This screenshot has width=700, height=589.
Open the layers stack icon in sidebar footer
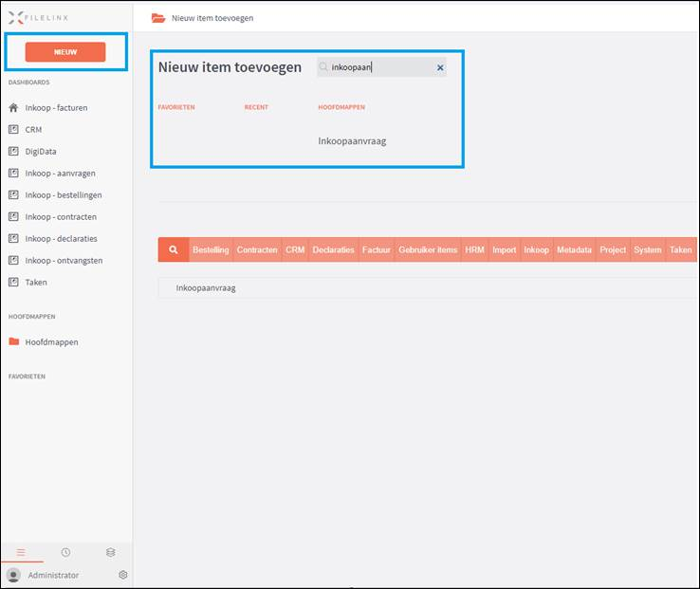coord(110,552)
